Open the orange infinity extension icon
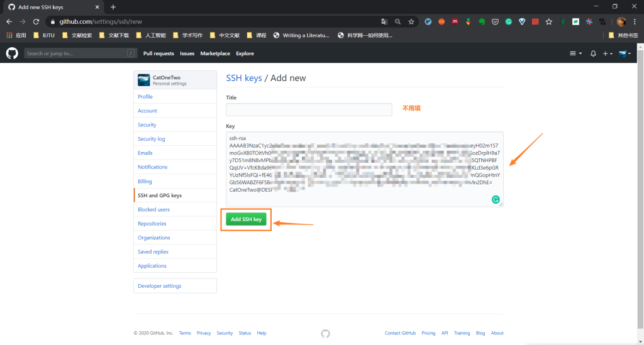 [x=441, y=22]
